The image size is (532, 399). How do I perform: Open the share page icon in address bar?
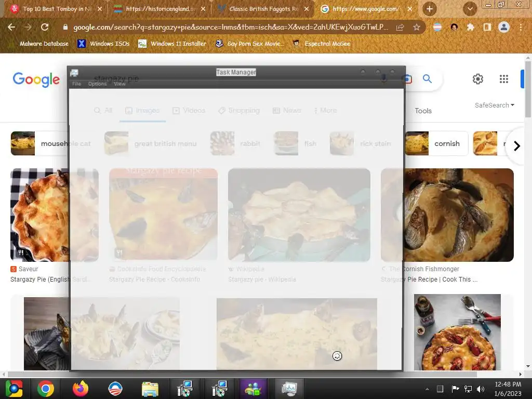pos(400,27)
